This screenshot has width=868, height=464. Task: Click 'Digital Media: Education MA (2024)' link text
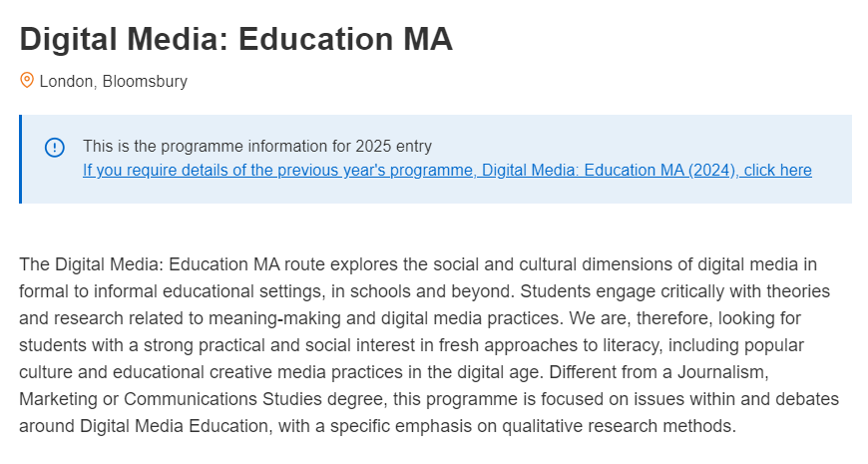pos(609,170)
